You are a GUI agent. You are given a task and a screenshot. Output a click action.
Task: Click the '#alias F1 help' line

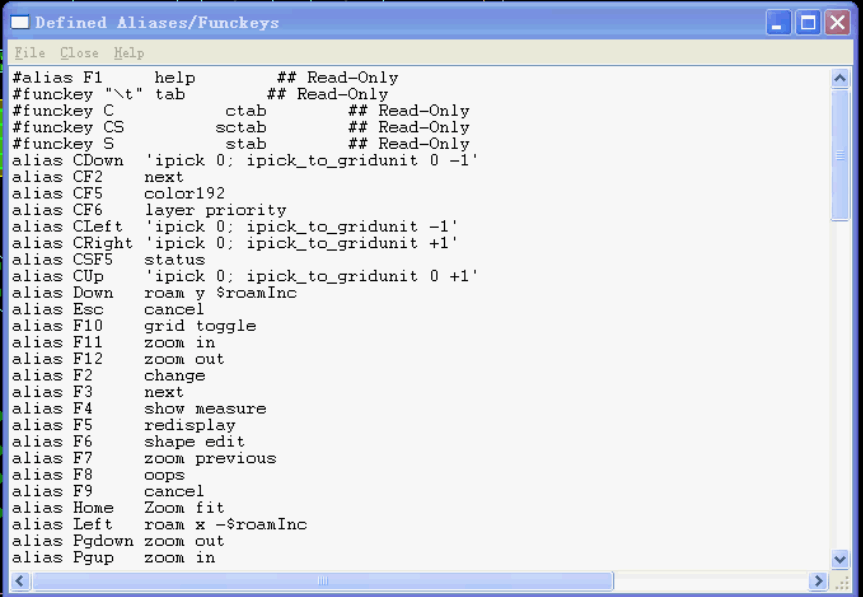(x=205, y=78)
